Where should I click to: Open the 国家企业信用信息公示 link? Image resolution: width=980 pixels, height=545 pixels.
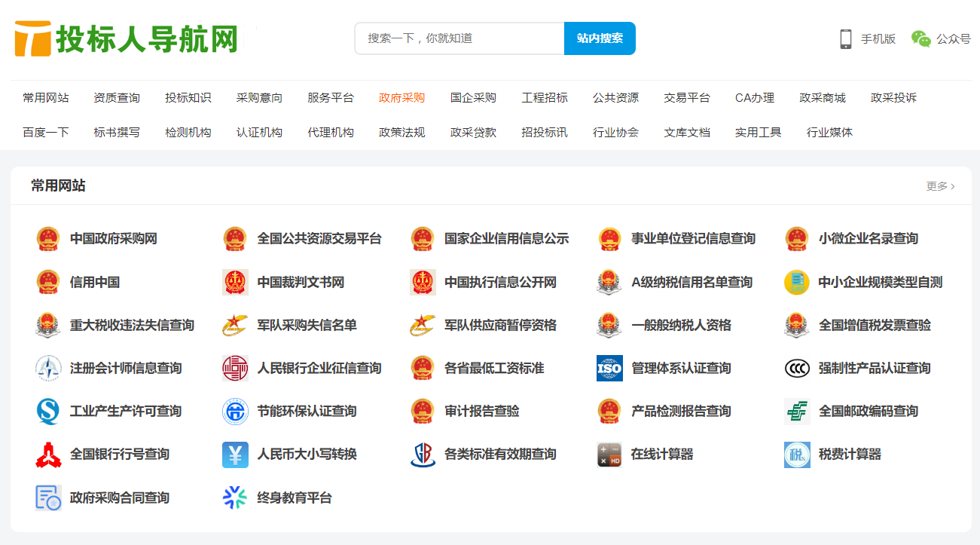507,239
